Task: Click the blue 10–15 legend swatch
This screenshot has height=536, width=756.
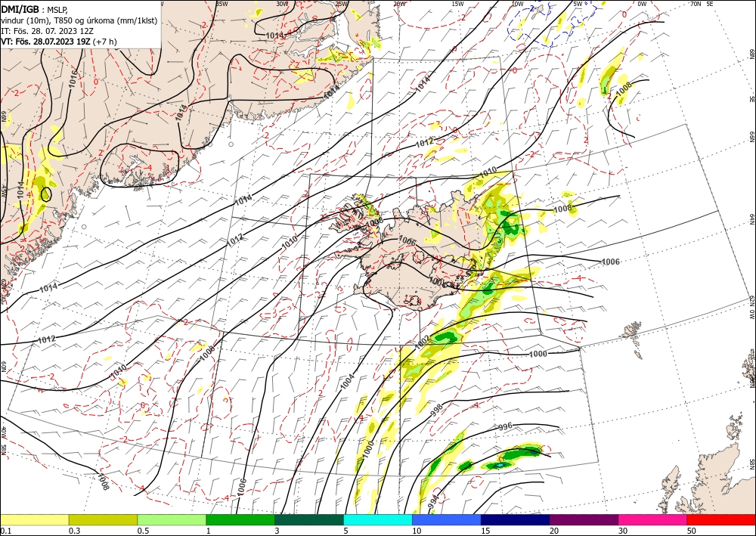Action: 447,519
